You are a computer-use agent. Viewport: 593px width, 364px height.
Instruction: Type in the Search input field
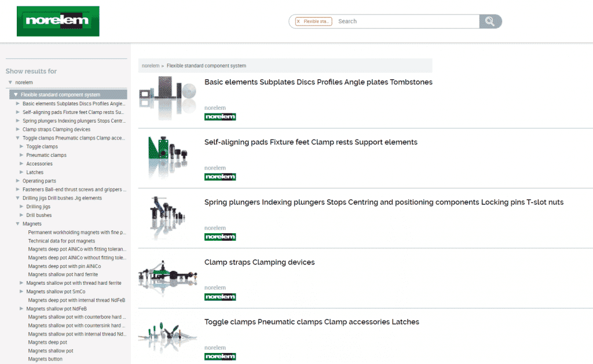click(405, 21)
